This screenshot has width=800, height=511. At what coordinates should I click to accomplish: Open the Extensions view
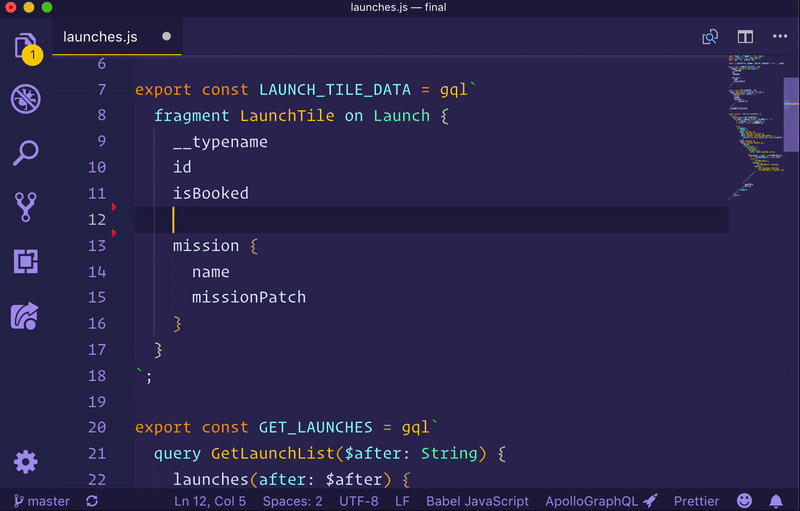coord(26,261)
